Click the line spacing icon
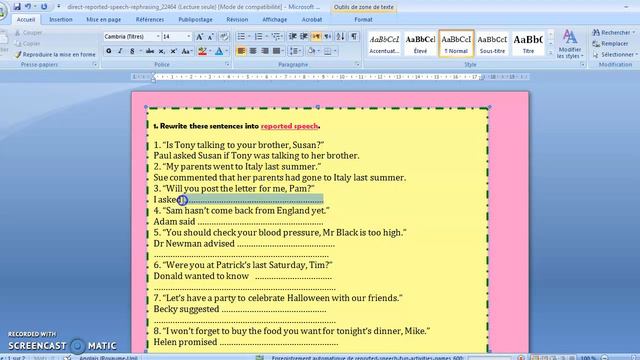 click(x=293, y=51)
